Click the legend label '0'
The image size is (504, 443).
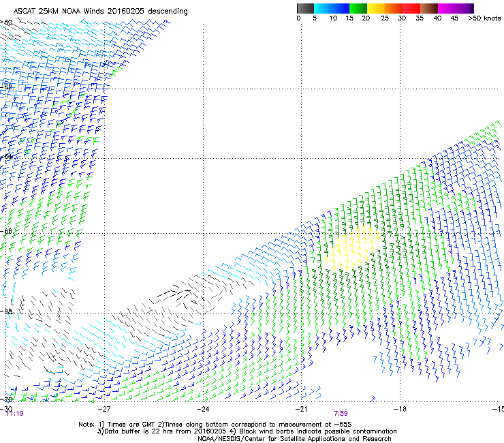[298, 18]
